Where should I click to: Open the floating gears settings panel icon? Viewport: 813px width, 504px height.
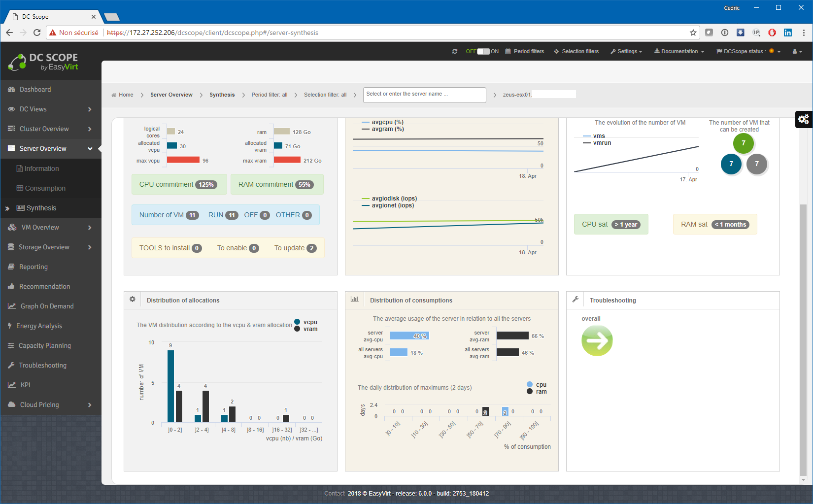(804, 119)
